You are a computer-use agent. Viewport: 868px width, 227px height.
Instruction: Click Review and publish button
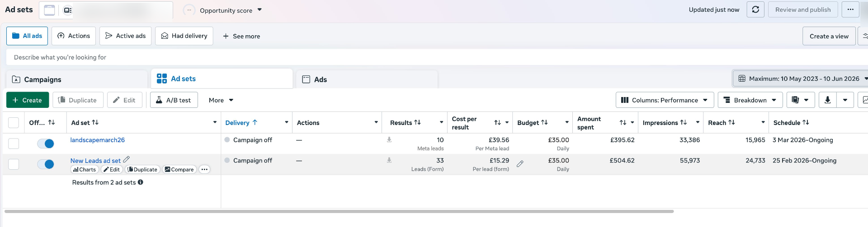pyautogui.click(x=803, y=9)
